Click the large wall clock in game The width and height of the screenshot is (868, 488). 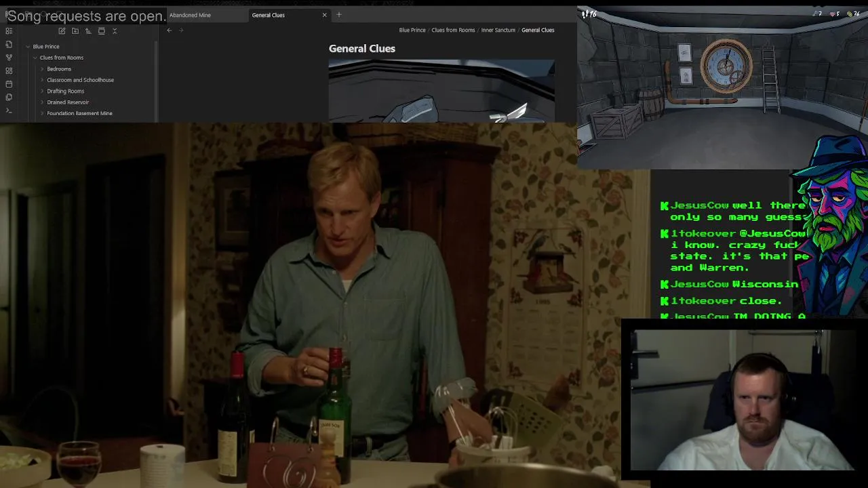click(x=726, y=66)
